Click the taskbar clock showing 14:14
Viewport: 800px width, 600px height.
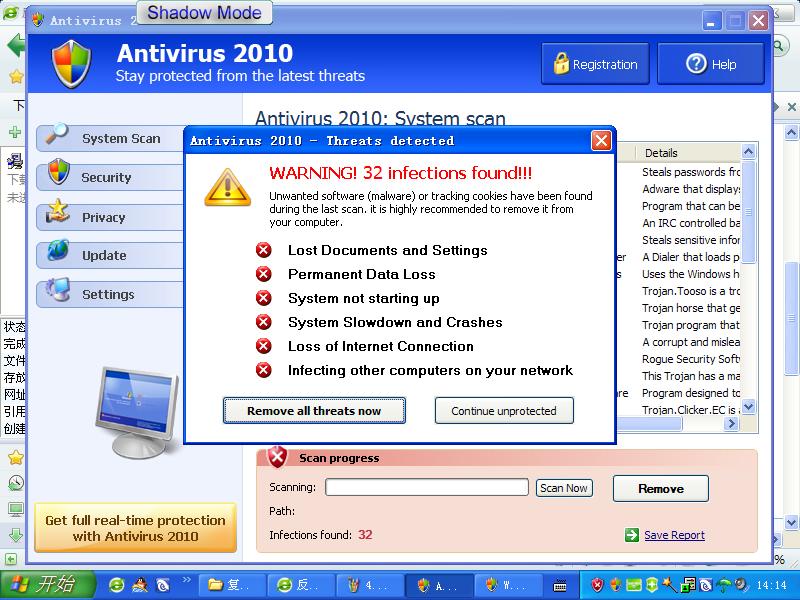[771, 585]
